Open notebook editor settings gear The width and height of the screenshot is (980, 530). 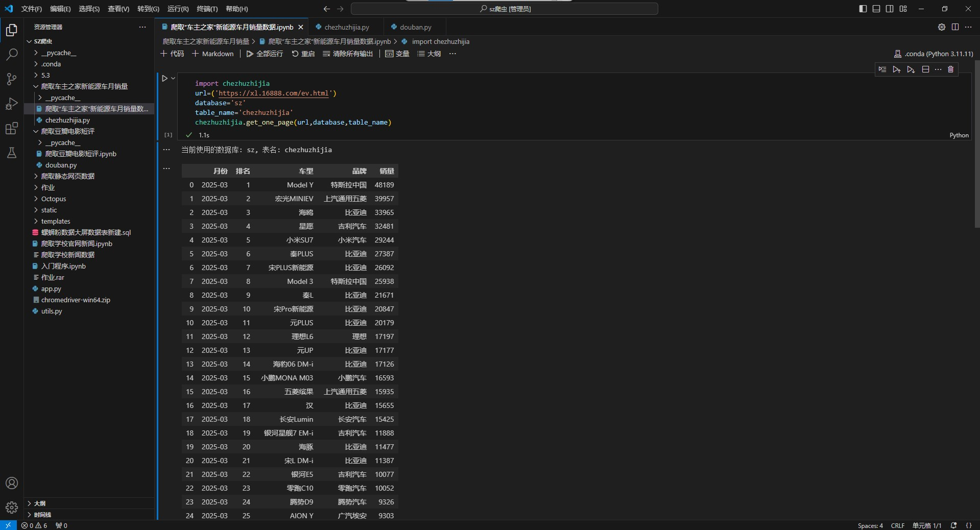click(942, 27)
